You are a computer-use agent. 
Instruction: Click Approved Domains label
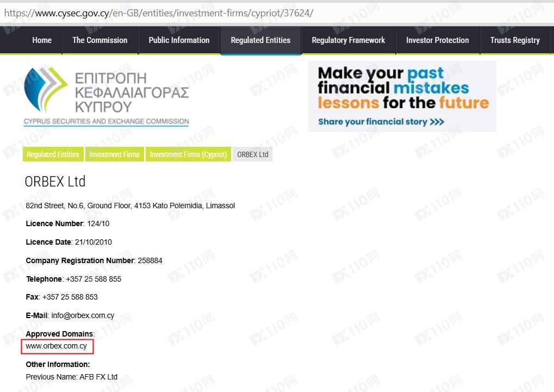[x=60, y=334]
